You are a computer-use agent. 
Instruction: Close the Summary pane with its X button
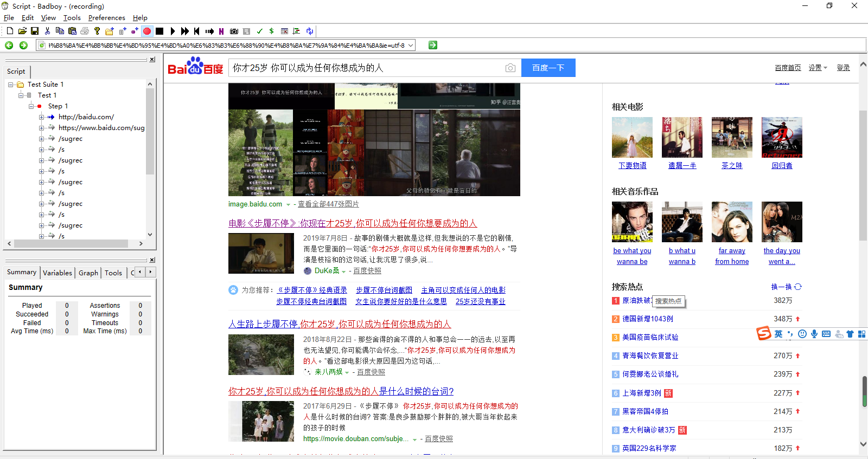152,260
